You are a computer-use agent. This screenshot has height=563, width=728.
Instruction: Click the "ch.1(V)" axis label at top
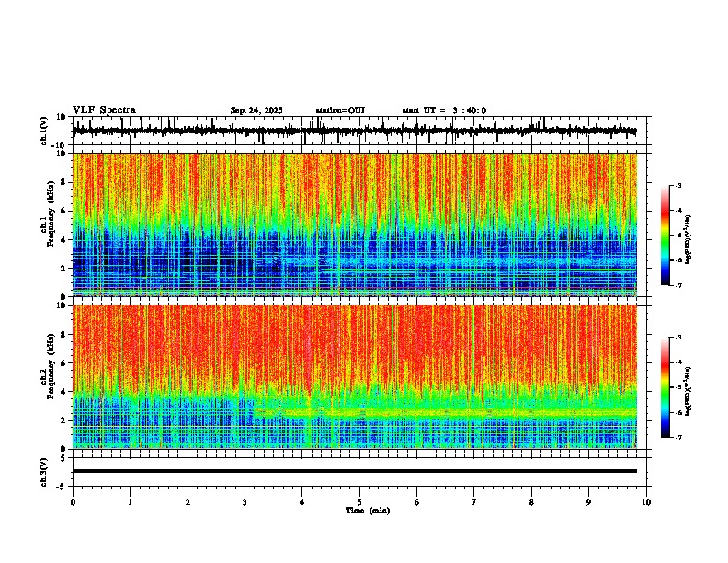44,131
